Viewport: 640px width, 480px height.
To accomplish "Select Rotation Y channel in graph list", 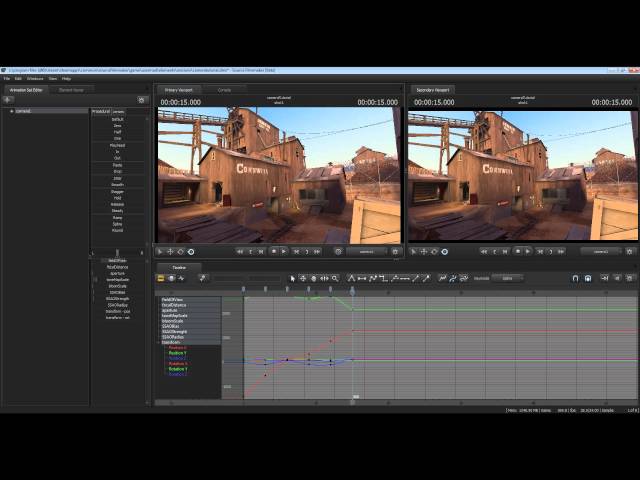I will (178, 369).
